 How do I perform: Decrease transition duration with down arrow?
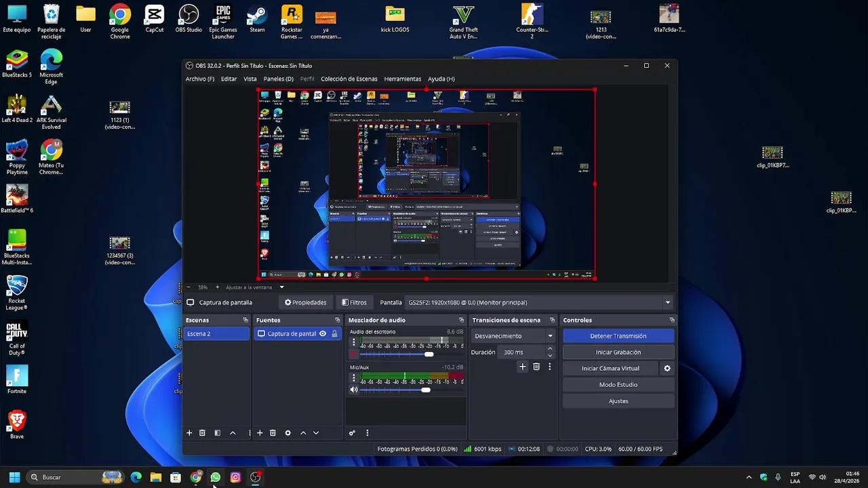[x=549, y=355]
